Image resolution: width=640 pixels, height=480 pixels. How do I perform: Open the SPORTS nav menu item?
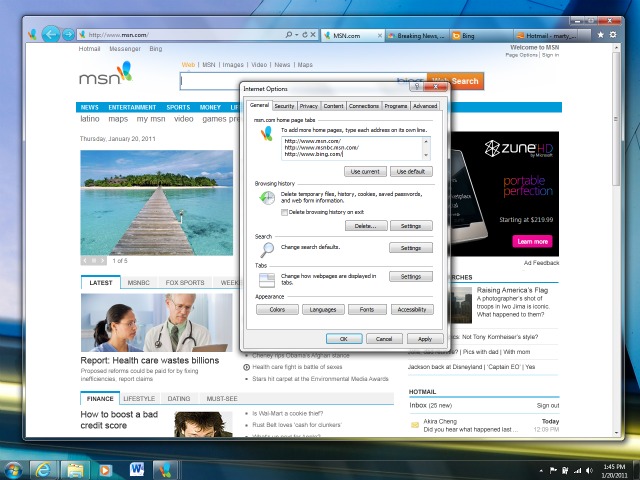pyautogui.click(x=178, y=107)
